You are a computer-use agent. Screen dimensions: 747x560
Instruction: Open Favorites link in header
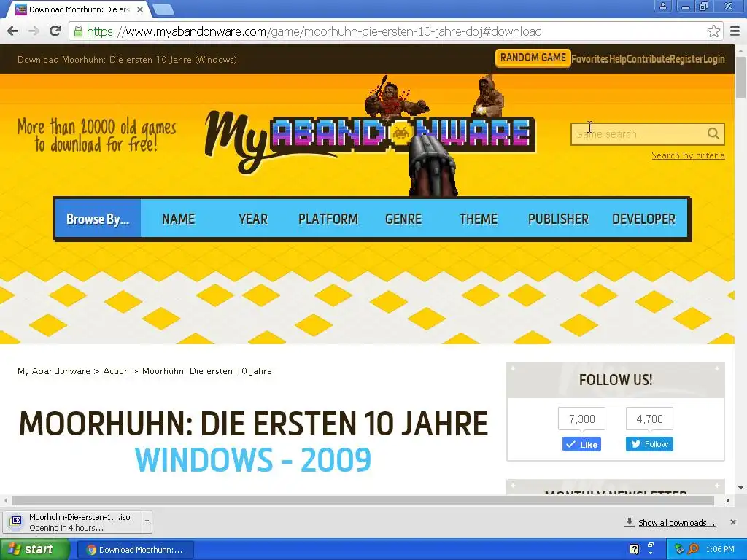coord(589,59)
